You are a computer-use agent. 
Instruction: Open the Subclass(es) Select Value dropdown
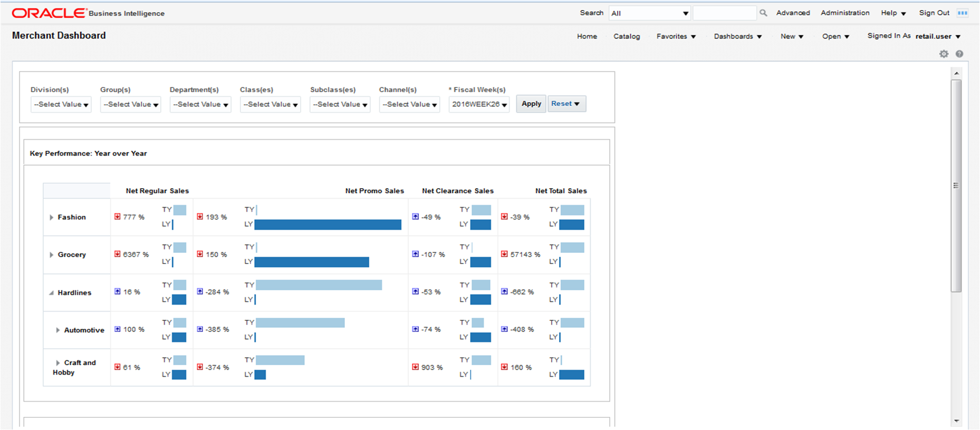(x=340, y=104)
